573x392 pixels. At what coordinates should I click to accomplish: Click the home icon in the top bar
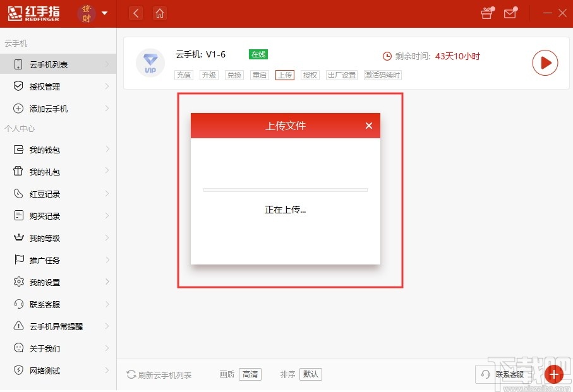coord(159,13)
